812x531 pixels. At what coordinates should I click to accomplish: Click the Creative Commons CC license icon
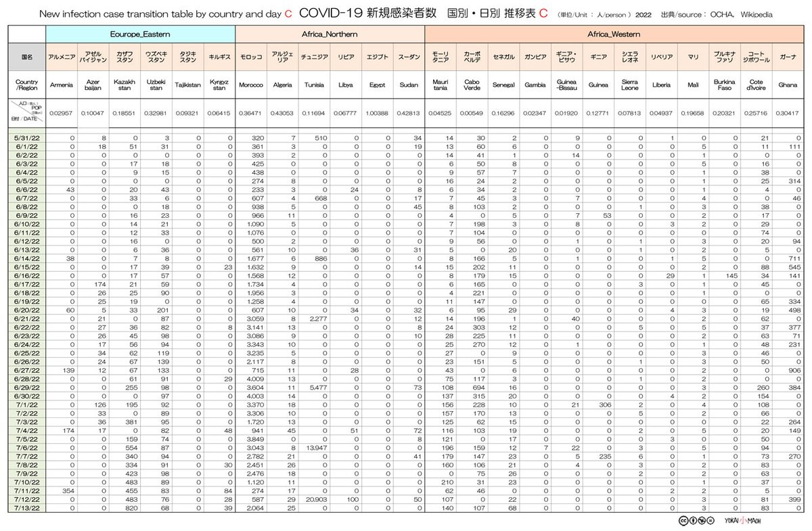683,520
